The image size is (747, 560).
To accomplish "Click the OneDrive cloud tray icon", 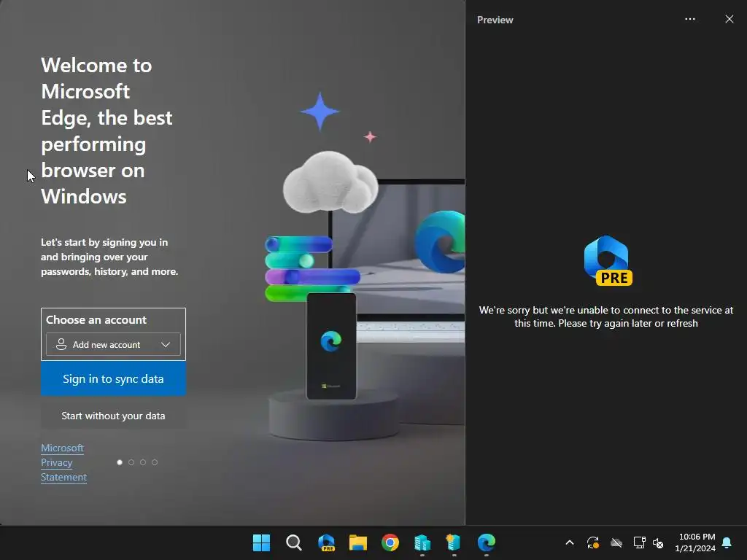I will (x=616, y=542).
